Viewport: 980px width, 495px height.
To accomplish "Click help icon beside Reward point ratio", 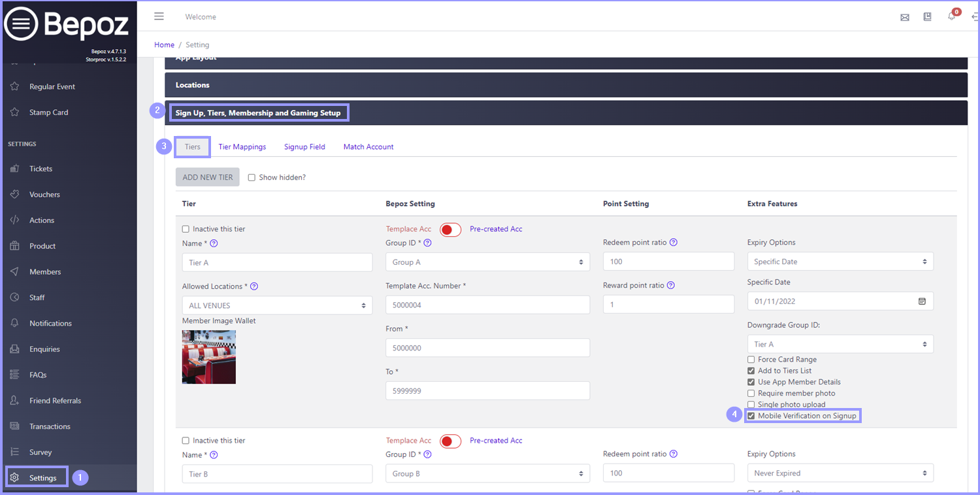I will click(x=671, y=285).
